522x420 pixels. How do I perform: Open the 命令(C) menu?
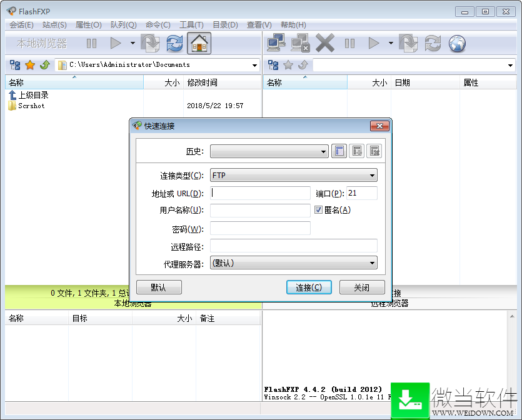(x=158, y=25)
